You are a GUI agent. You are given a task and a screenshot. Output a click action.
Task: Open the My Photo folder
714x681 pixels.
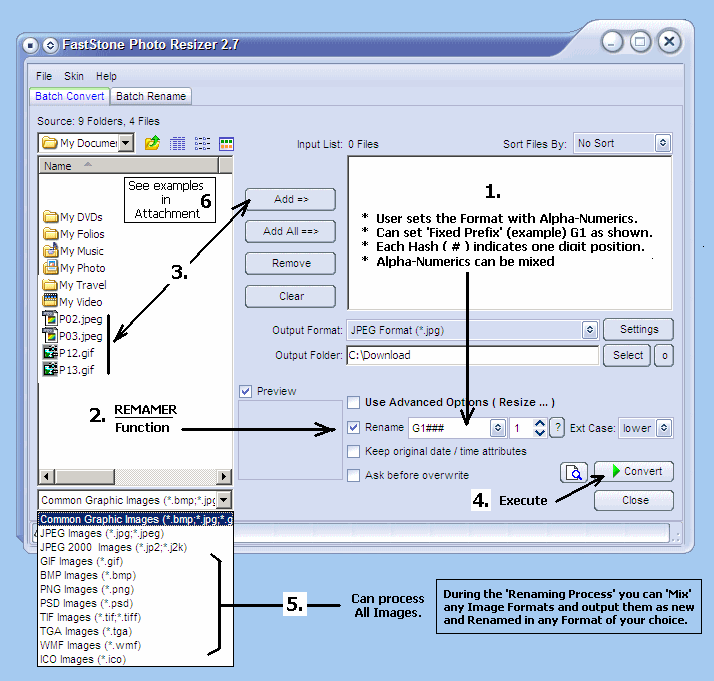[81, 268]
